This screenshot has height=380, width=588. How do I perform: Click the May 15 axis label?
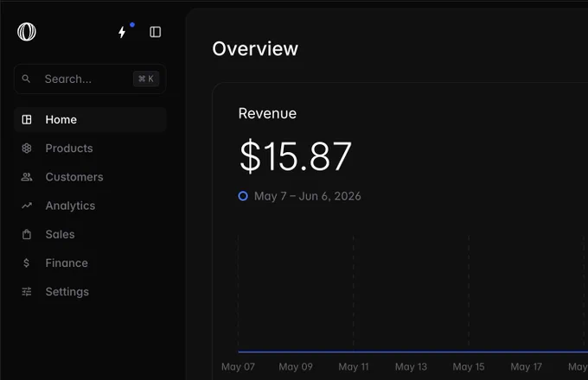[469, 367]
